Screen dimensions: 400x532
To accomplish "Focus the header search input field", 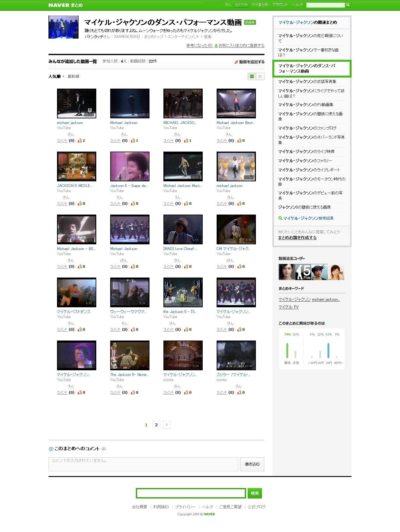I will [x=326, y=5].
